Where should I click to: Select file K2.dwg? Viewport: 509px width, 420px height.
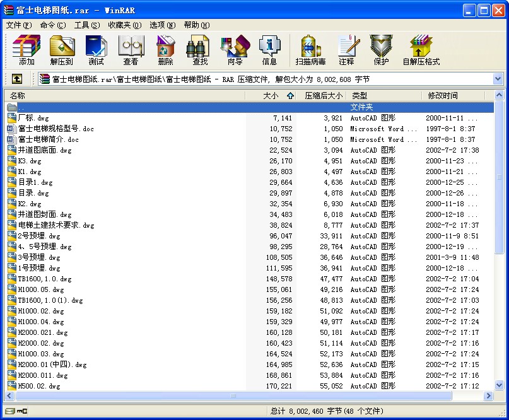pos(30,204)
